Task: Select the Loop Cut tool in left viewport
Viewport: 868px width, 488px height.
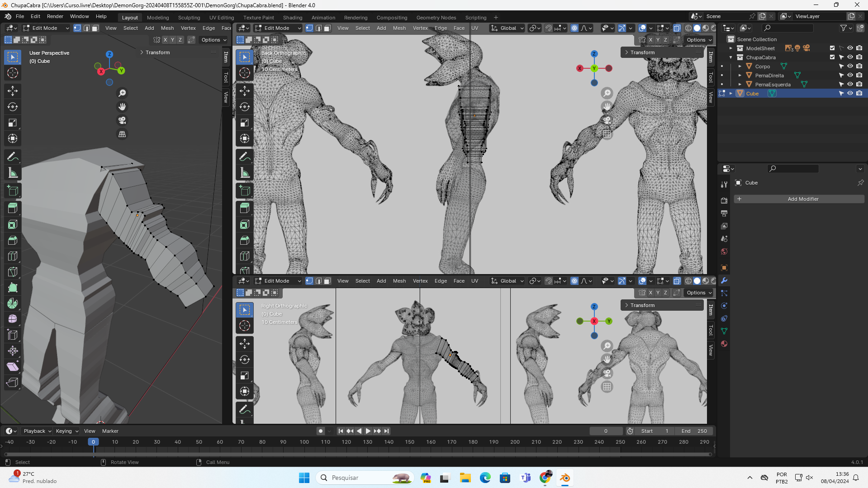Action: [x=13, y=256]
